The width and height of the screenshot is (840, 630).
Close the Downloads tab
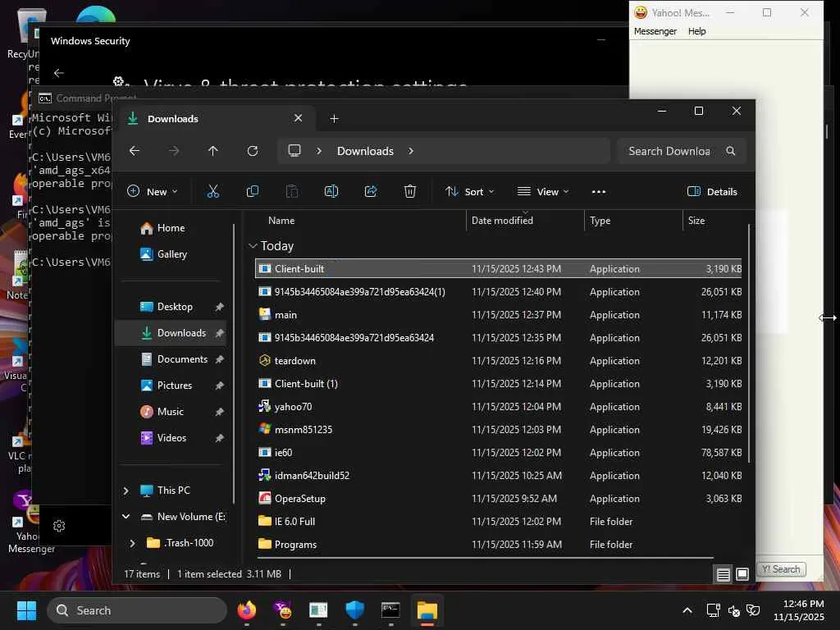coord(299,118)
